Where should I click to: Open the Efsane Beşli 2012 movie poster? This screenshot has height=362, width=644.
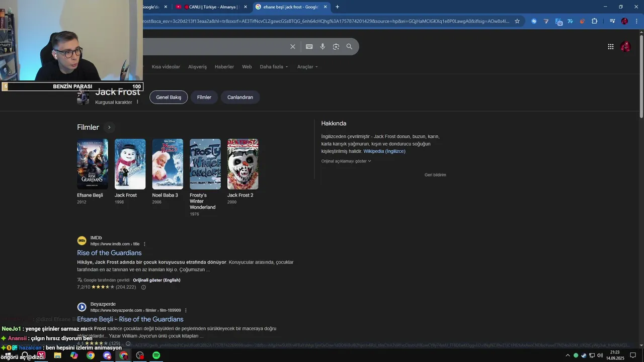point(92,164)
